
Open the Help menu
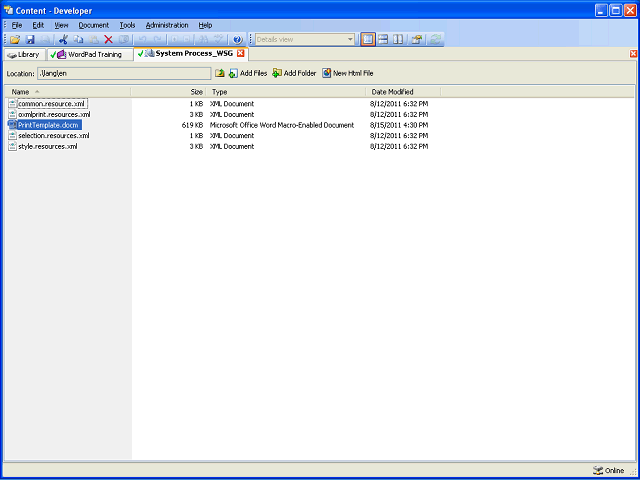(205, 25)
